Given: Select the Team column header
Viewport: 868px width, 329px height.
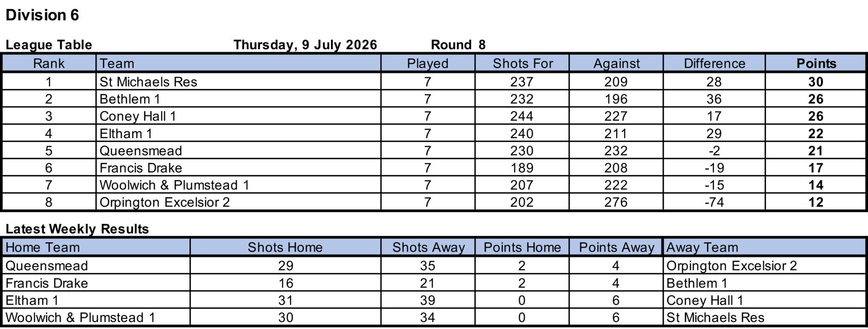Looking at the screenshot, I should [x=239, y=64].
